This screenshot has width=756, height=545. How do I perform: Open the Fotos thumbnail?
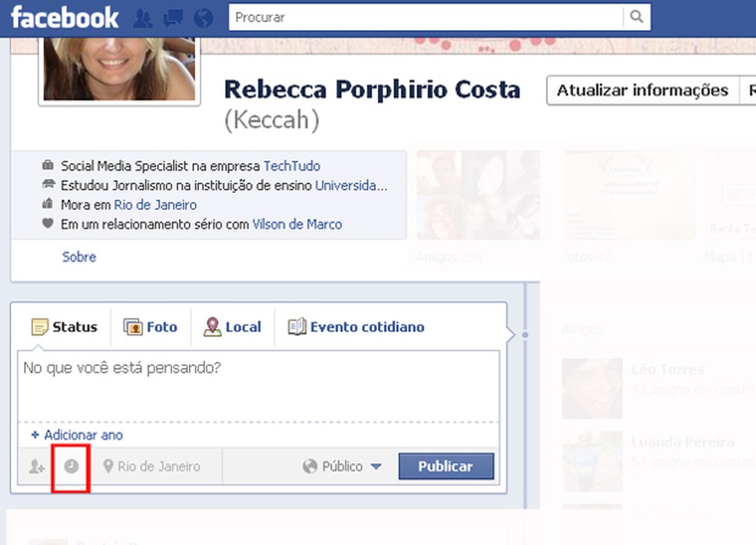pyautogui.click(x=630, y=194)
